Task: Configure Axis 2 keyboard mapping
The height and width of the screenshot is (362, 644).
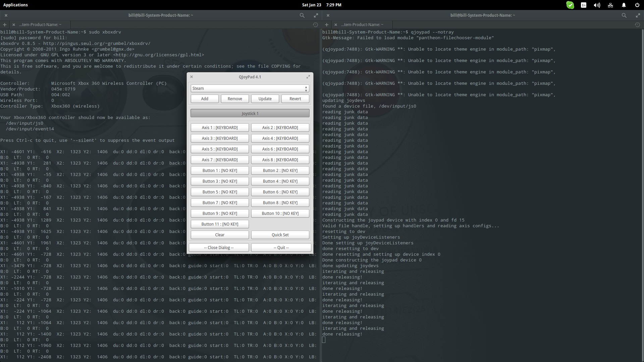Action: point(280,128)
